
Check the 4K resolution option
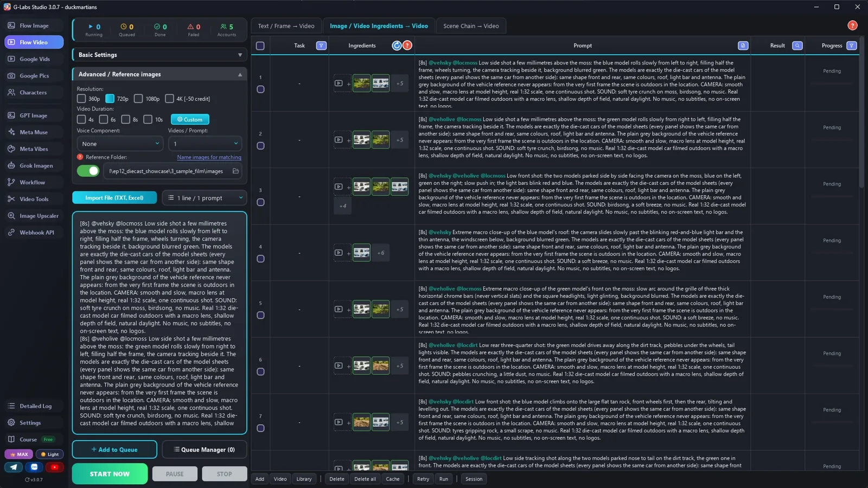click(169, 99)
